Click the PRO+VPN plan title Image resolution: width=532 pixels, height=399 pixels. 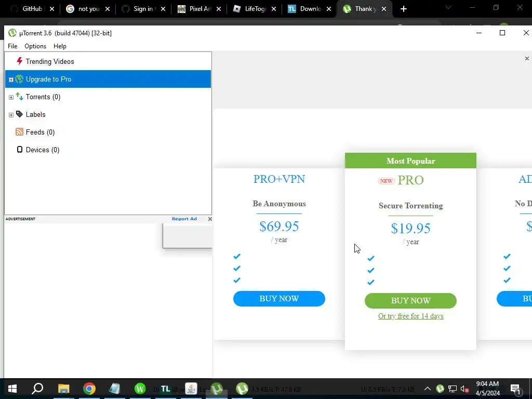coord(279,179)
